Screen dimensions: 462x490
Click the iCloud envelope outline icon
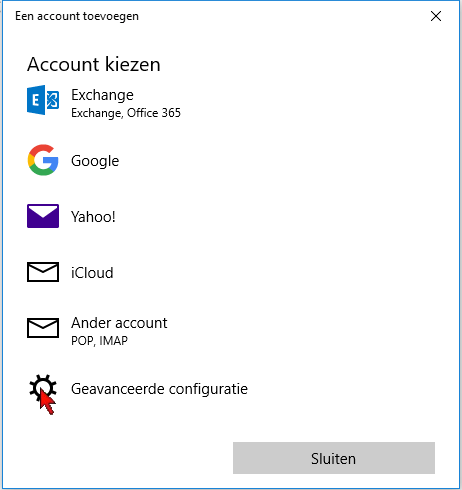(x=43, y=272)
